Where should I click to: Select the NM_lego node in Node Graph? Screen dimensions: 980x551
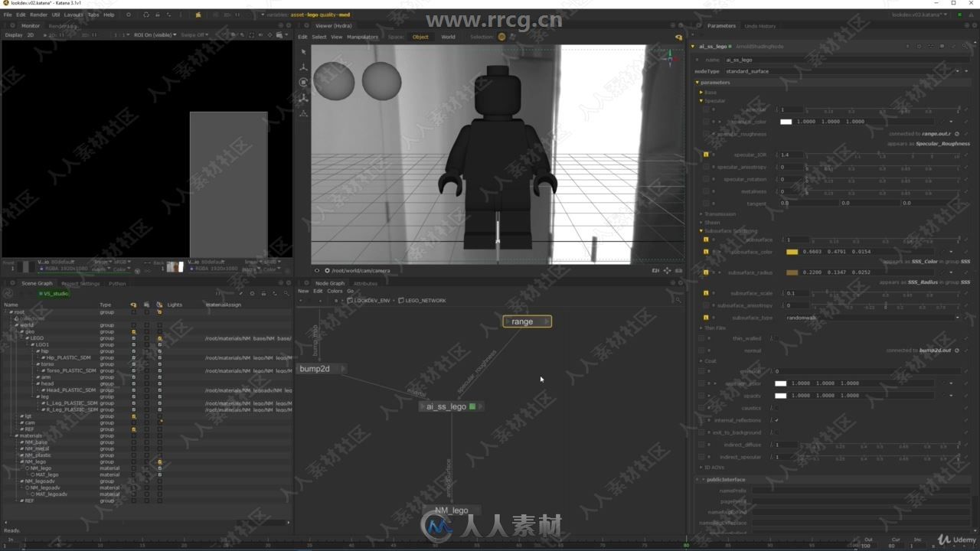click(452, 510)
